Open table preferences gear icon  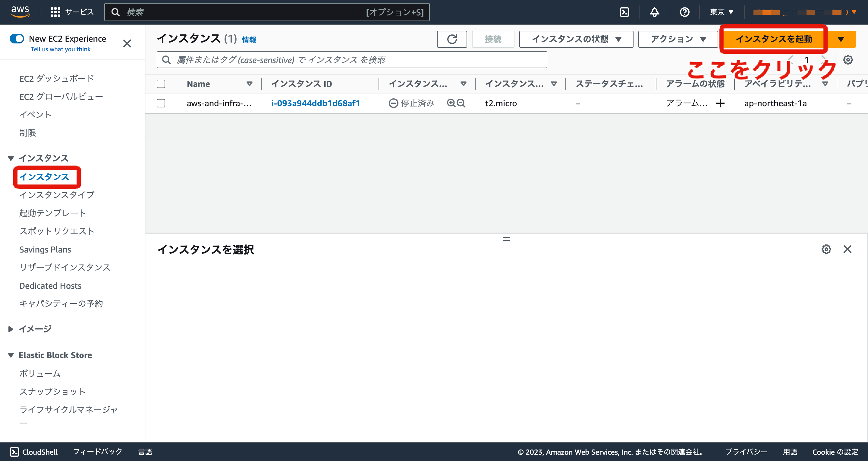point(848,60)
